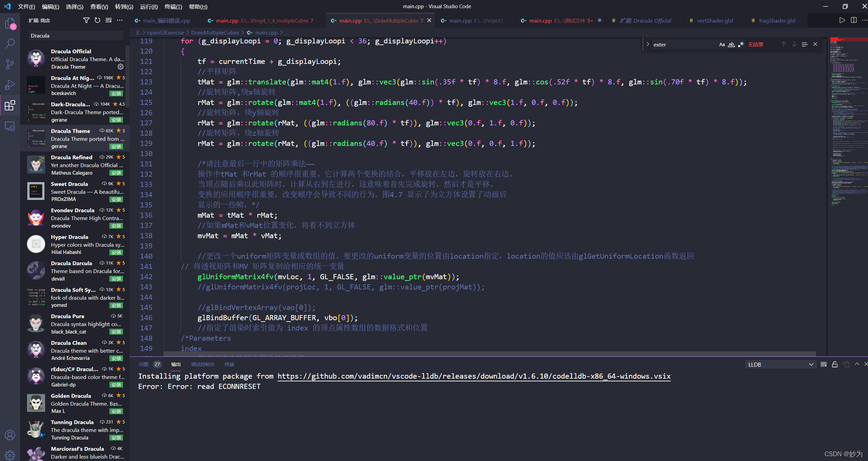The image size is (868, 461).
Task: Toggle Match Case in find widget
Action: click(722, 44)
